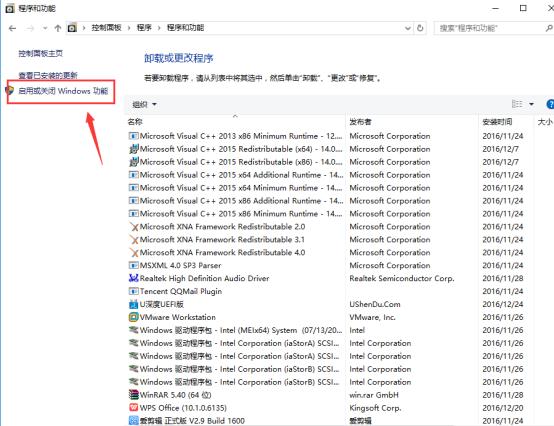Click icon of Visual C++ 2015 Redistributable (x64)
554x426 pixels.
pos(134,149)
